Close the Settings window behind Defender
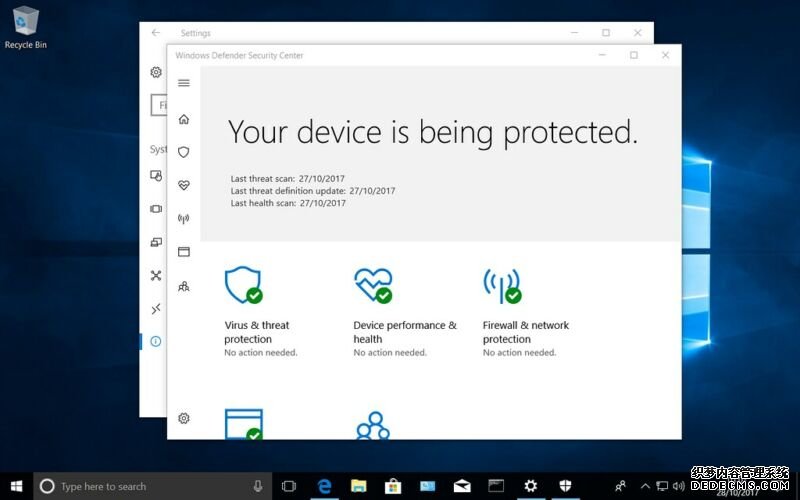Screen dimensions: 800x500 (x=638, y=33)
